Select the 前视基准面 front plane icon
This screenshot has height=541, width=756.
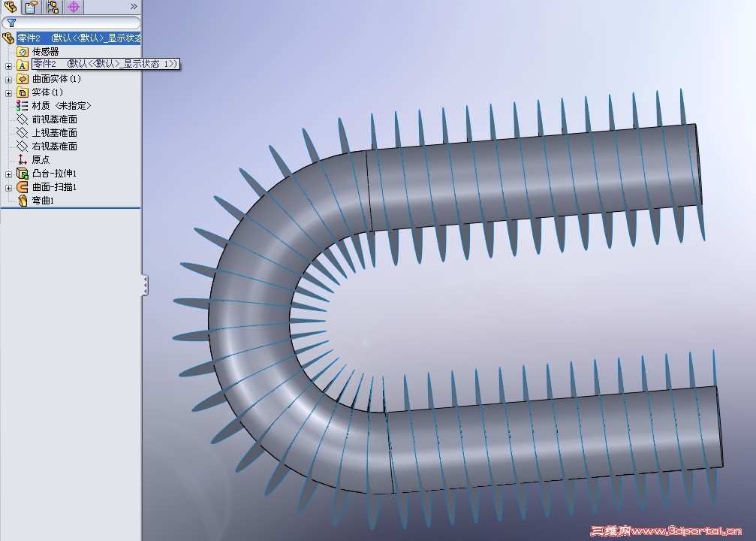pyautogui.click(x=23, y=119)
